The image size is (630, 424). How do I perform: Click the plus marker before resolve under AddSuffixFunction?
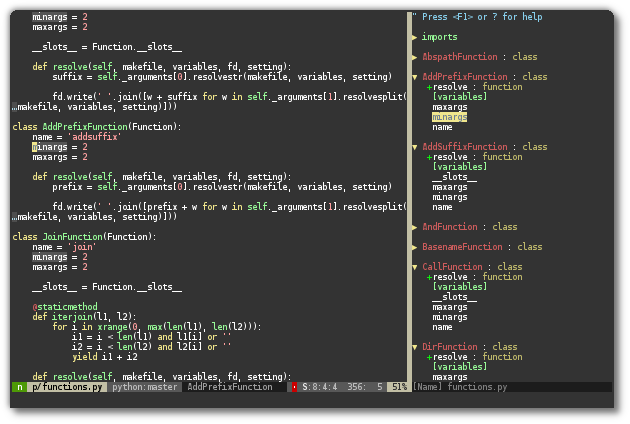pos(430,157)
